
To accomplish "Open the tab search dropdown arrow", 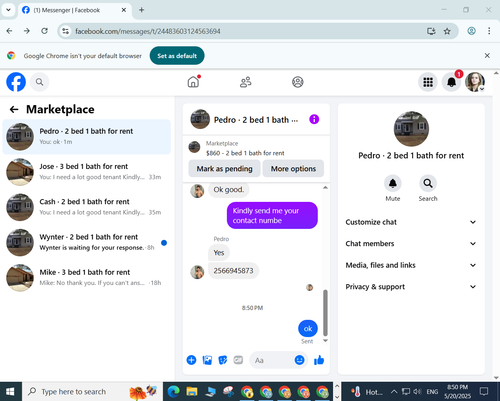I will (8, 10).
